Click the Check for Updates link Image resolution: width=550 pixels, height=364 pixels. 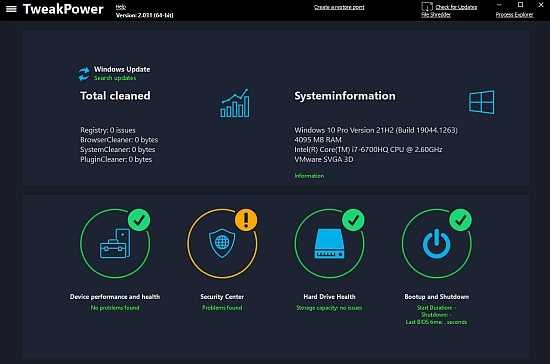[x=456, y=7]
